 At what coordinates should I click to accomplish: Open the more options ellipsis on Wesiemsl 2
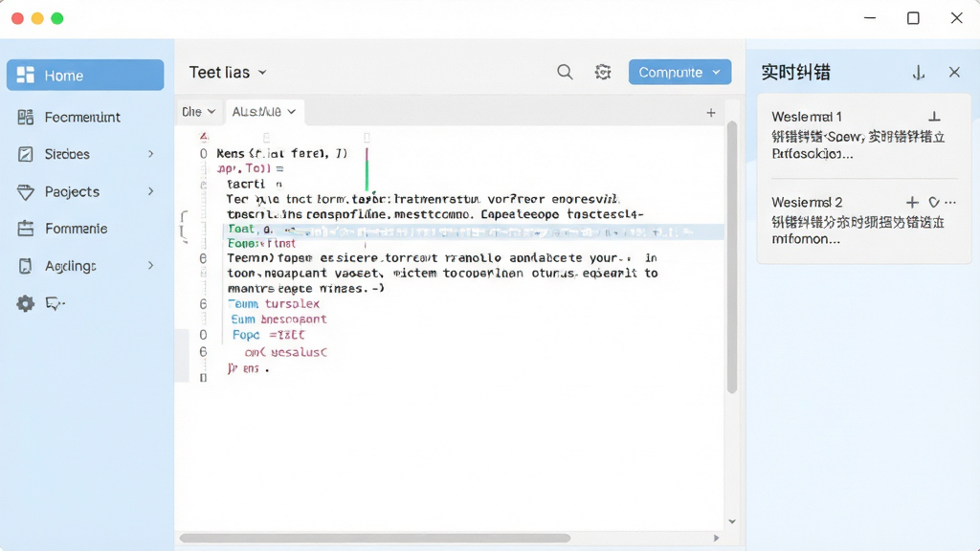(x=950, y=203)
